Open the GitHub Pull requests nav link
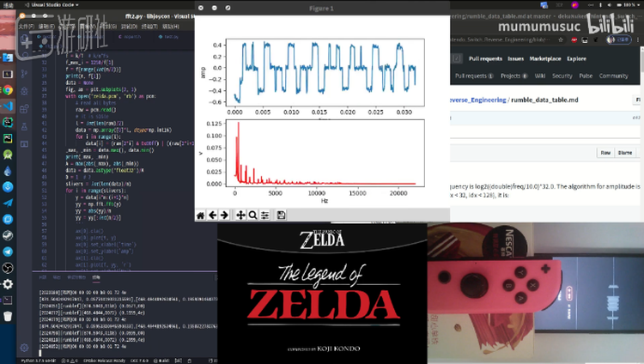This screenshot has height=364, width=644. coord(485,59)
